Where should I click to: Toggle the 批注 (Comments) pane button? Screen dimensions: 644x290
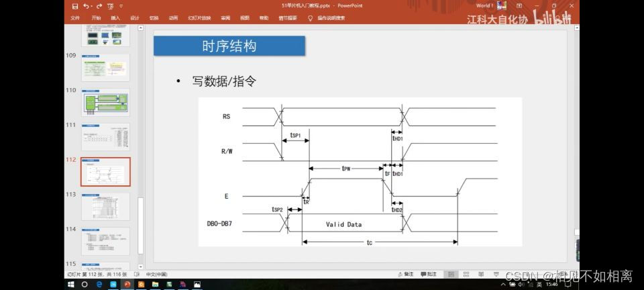(429, 274)
